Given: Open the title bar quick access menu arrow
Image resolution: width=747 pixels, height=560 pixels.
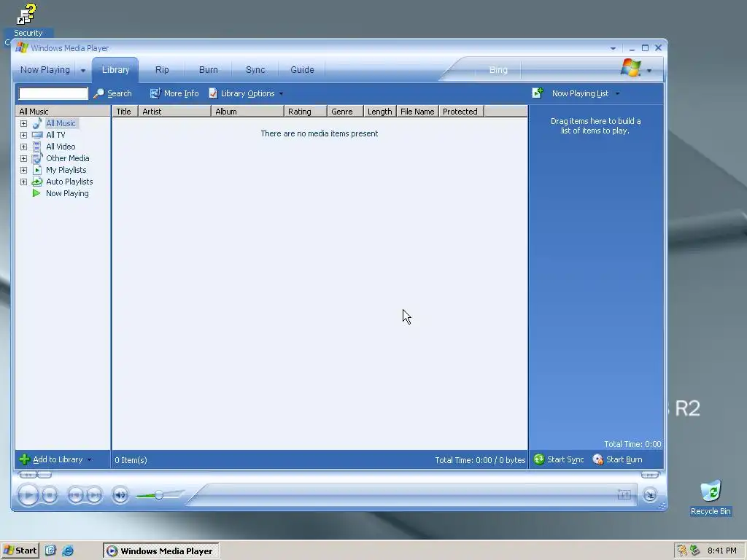Looking at the screenshot, I should coord(613,49).
